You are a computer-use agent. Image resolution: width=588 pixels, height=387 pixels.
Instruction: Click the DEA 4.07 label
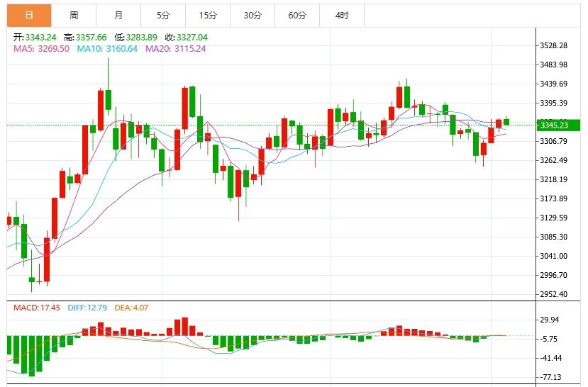[x=133, y=308]
